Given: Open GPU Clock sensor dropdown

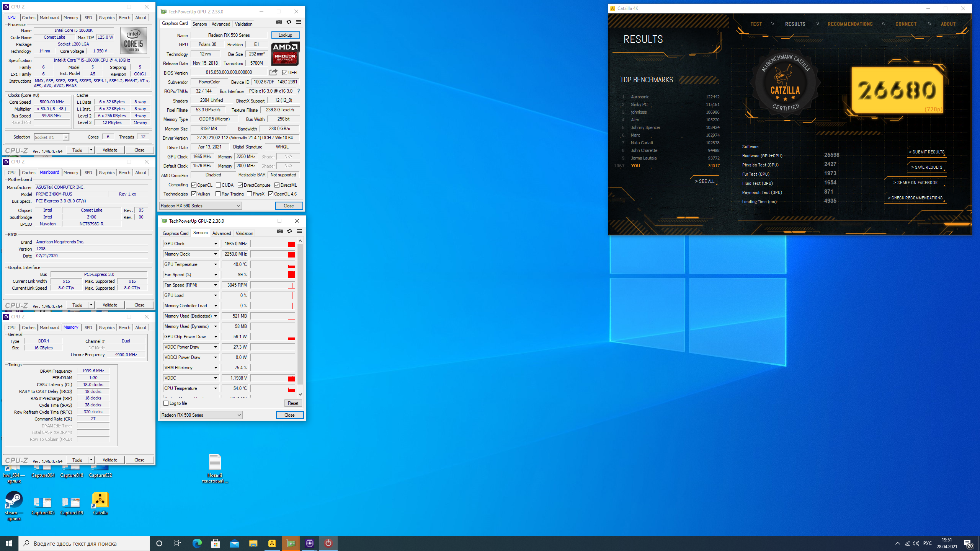Looking at the screenshot, I should coord(216,244).
